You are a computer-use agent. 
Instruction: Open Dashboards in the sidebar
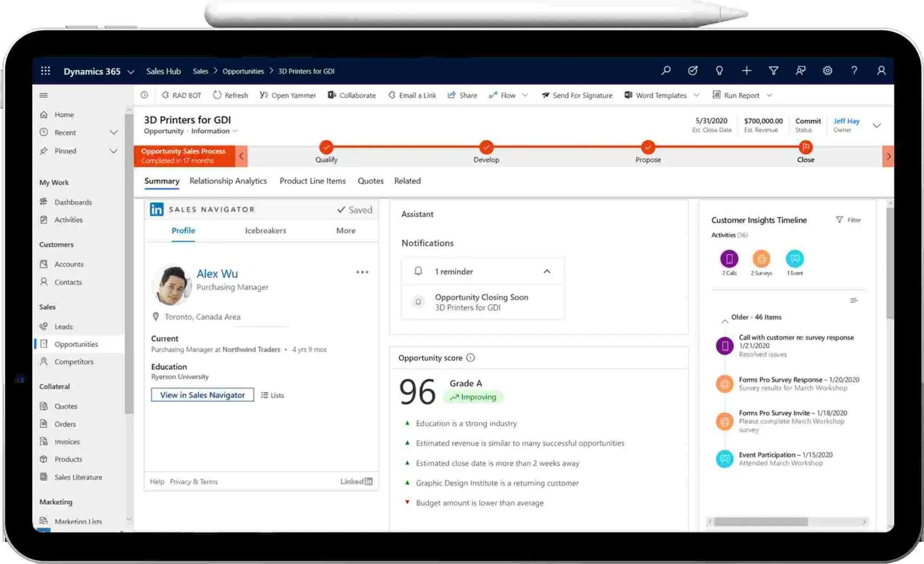(73, 202)
